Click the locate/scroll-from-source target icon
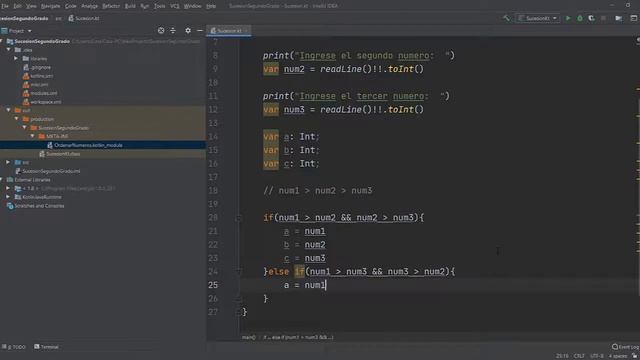 [161, 31]
